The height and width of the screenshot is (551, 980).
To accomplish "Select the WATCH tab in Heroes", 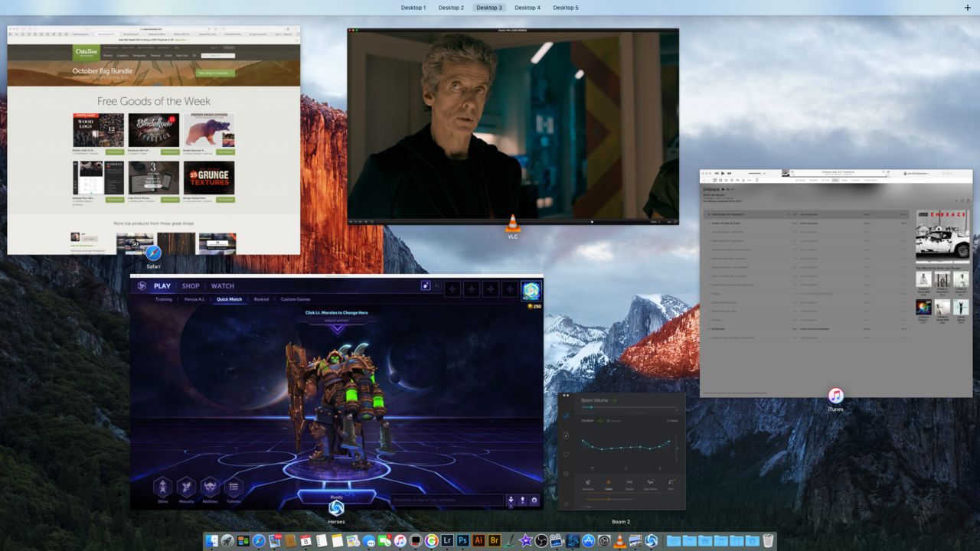I will (223, 286).
